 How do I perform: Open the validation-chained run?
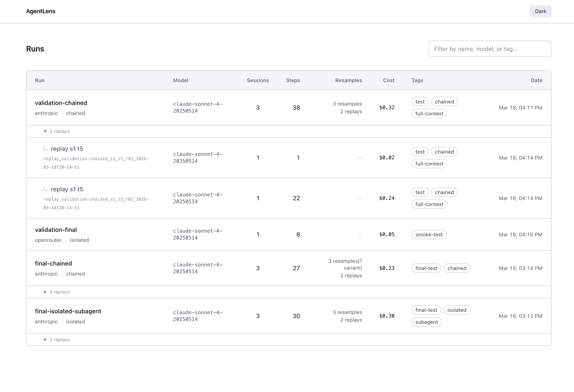point(61,103)
